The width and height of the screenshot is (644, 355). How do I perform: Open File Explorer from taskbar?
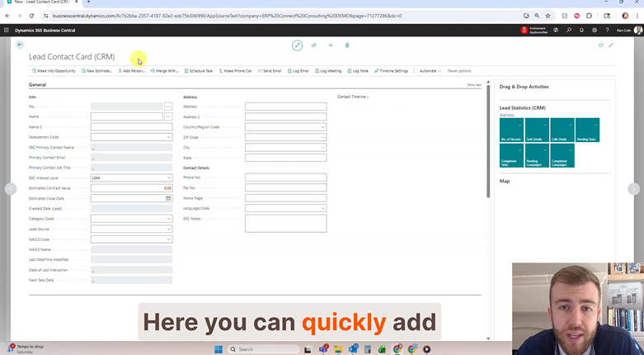[x=338, y=349]
